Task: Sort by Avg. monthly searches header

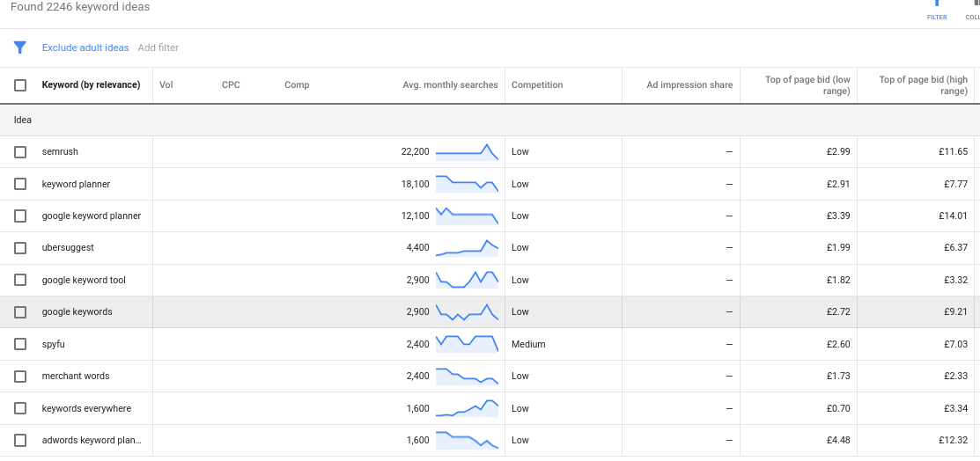Action: (450, 85)
